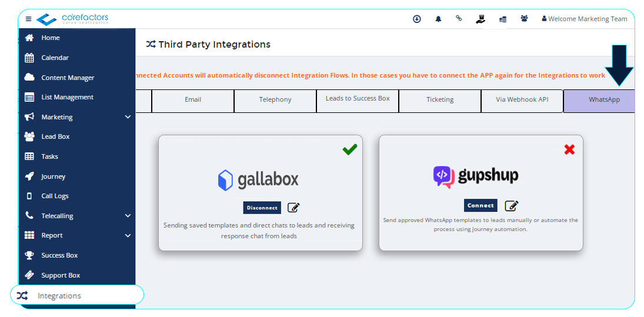Click the Journey rocket icon
This screenshot has width=644, height=317.
[29, 176]
